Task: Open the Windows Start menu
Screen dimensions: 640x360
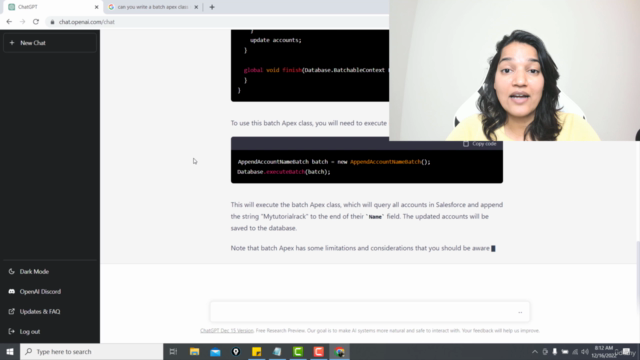Action: pyautogui.click(x=10, y=351)
